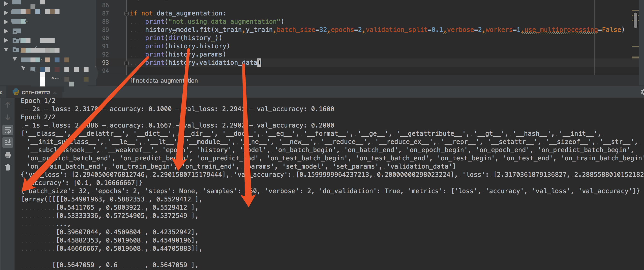Collapse the top-level expanded project folder
Image resolution: width=644 pixels, height=270 pixels.
(6, 50)
